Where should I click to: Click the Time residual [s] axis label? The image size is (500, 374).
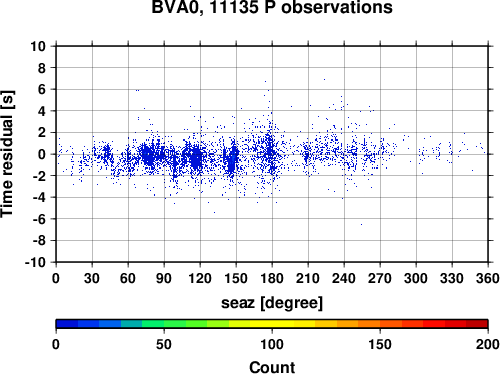click(7, 154)
